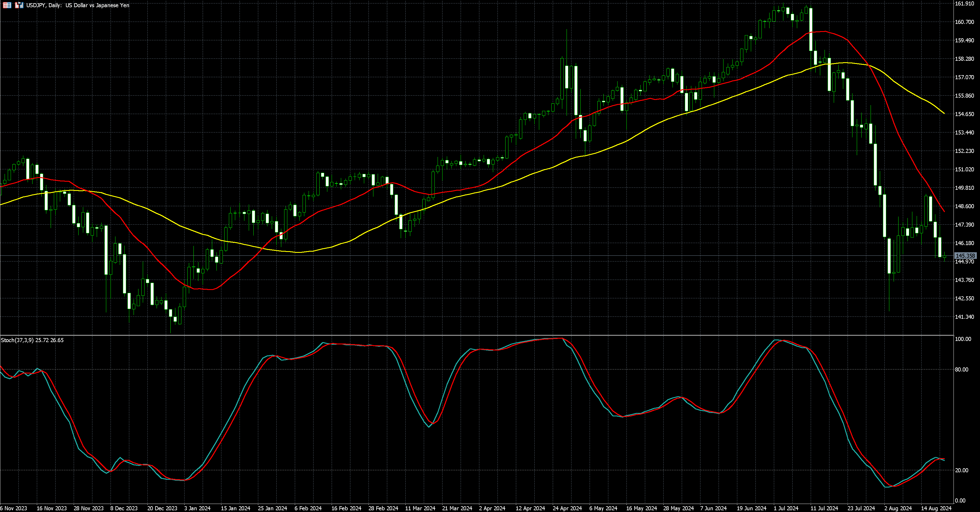Click the current price tag 145.358
Image resolution: width=980 pixels, height=512 pixels.
click(x=965, y=256)
